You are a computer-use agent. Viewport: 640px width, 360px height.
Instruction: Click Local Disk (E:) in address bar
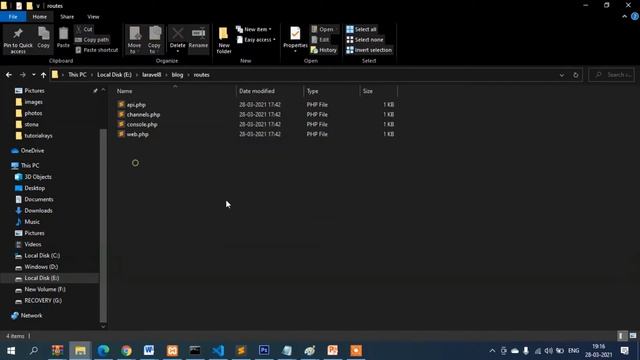114,75
